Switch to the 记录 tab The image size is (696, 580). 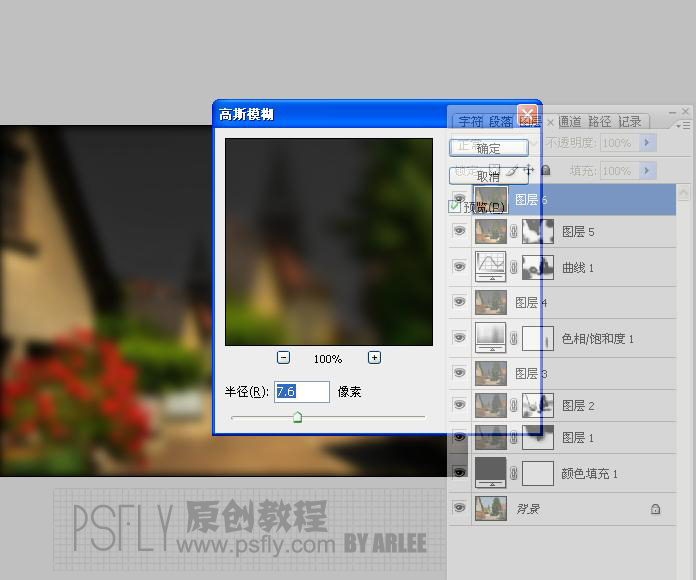pos(630,122)
